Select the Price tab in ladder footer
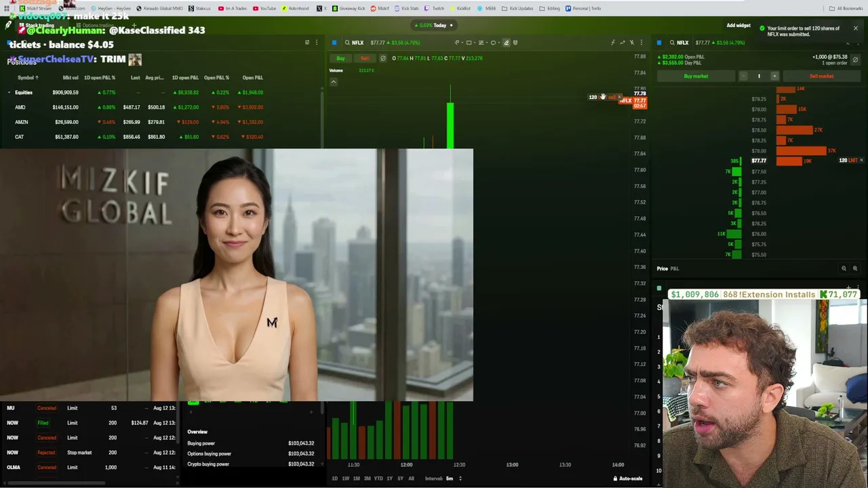 (662, 268)
